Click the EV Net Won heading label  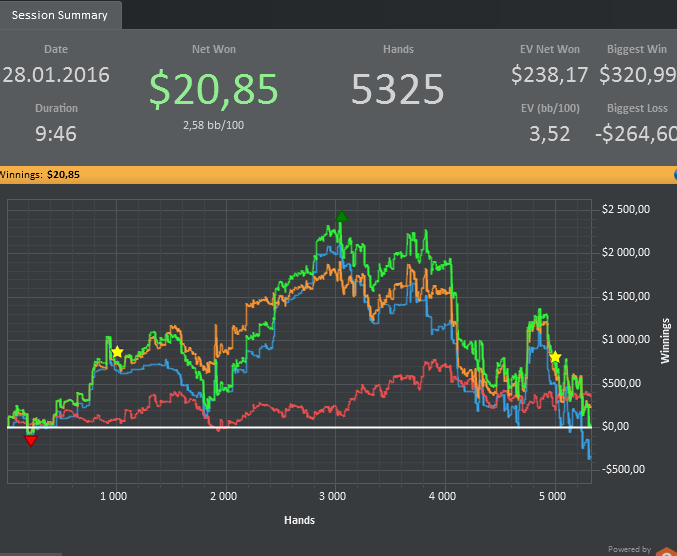[x=550, y=49]
